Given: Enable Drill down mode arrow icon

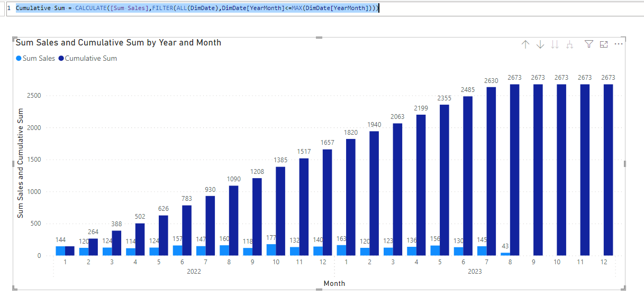Looking at the screenshot, I should point(540,45).
